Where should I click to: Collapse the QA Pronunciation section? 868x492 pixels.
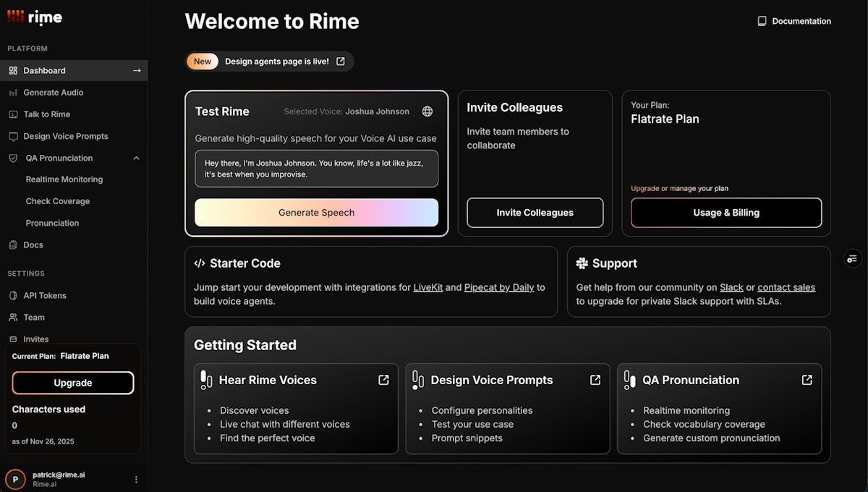pos(136,158)
